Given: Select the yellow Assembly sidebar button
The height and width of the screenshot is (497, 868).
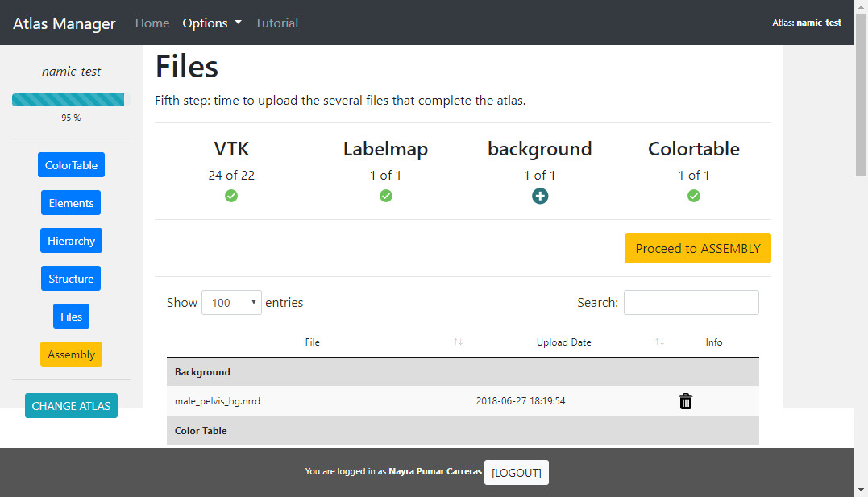Looking at the screenshot, I should click(x=71, y=354).
